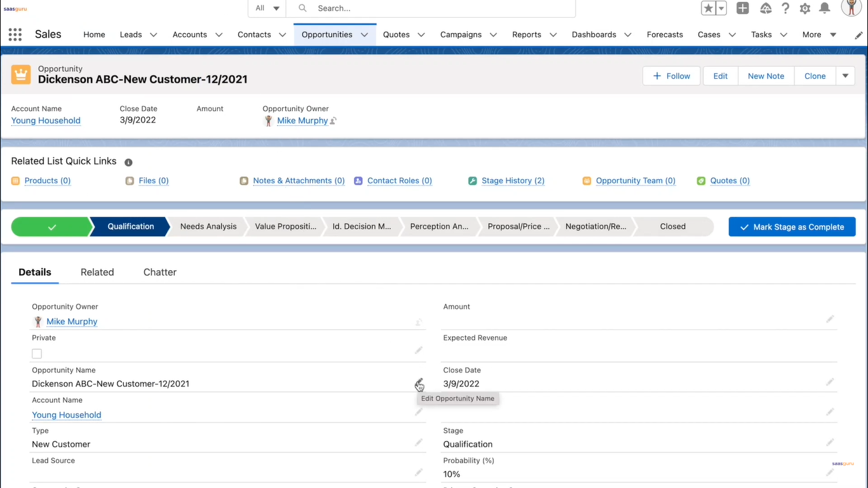Edit the Lead Source pencil icon
868x488 pixels.
(x=419, y=472)
